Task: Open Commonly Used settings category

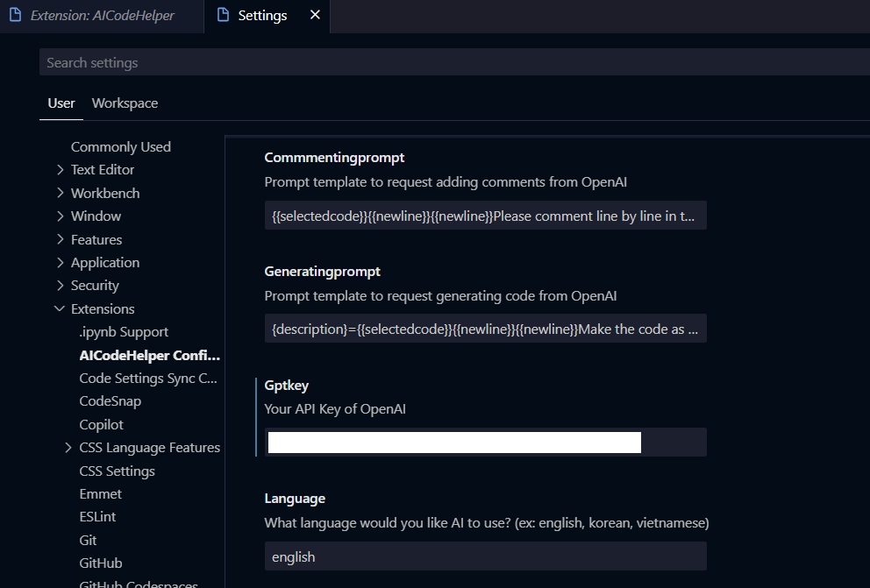Action: point(121,147)
